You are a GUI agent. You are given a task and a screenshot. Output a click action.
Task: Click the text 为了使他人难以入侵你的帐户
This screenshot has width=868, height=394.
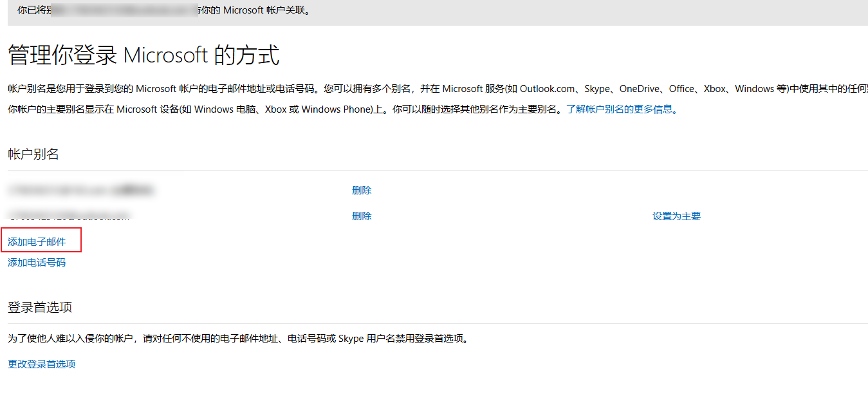(x=72, y=338)
